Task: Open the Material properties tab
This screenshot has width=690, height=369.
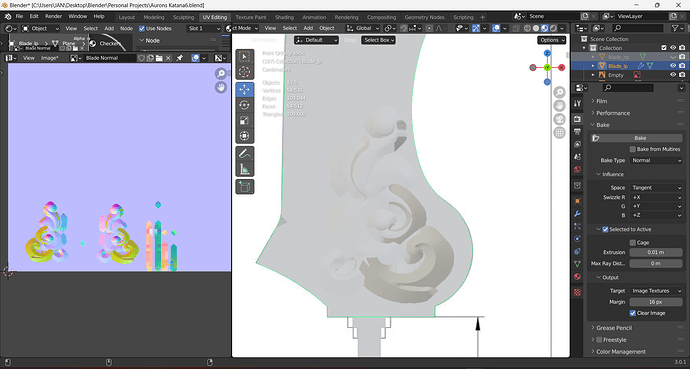Action: pos(578,277)
